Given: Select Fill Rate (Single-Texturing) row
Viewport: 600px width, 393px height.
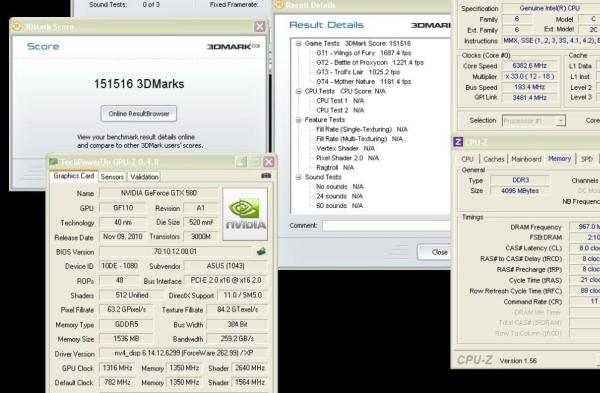Looking at the screenshot, I should 362,130.
